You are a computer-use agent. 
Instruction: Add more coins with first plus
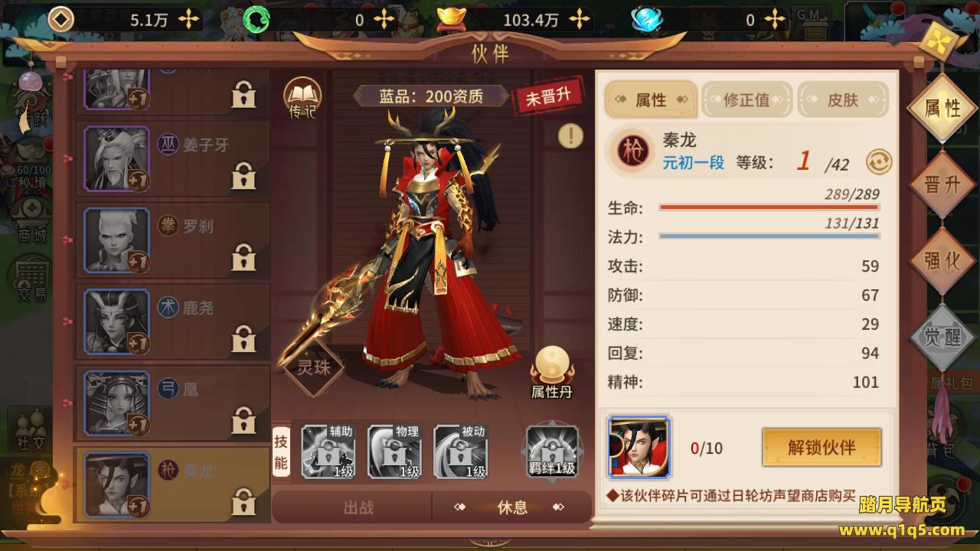pyautogui.click(x=188, y=19)
